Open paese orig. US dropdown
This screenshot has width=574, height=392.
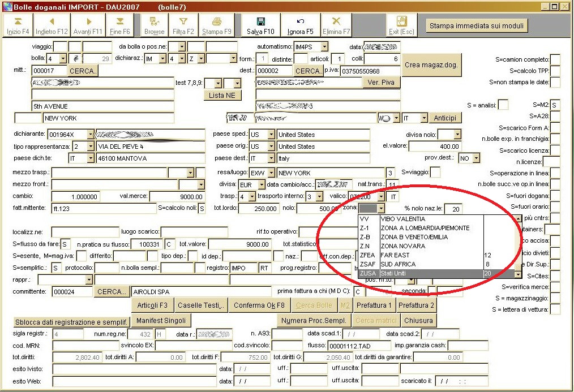(x=271, y=147)
